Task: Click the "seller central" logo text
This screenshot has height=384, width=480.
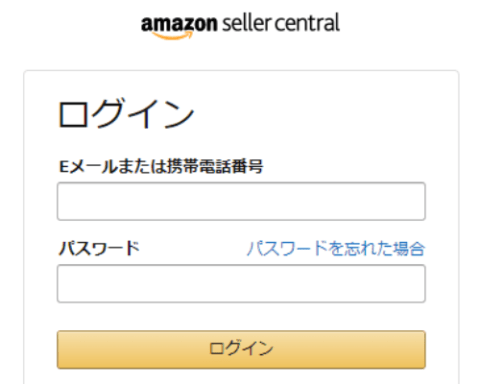Action: 281,23
